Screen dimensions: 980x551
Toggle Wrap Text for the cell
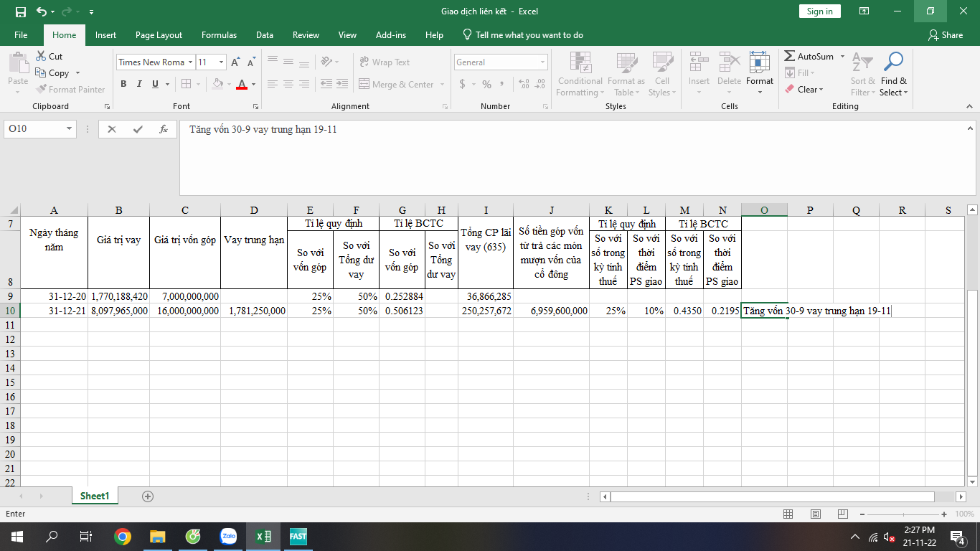pyautogui.click(x=385, y=62)
